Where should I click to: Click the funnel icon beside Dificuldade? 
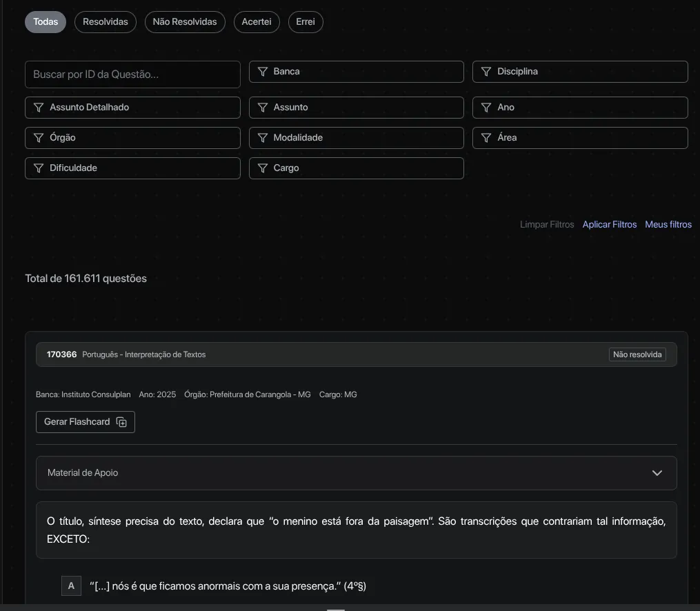click(39, 168)
